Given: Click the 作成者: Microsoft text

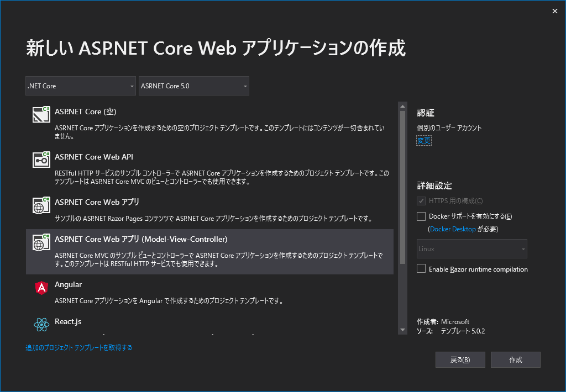Looking at the screenshot, I should tap(443, 322).
